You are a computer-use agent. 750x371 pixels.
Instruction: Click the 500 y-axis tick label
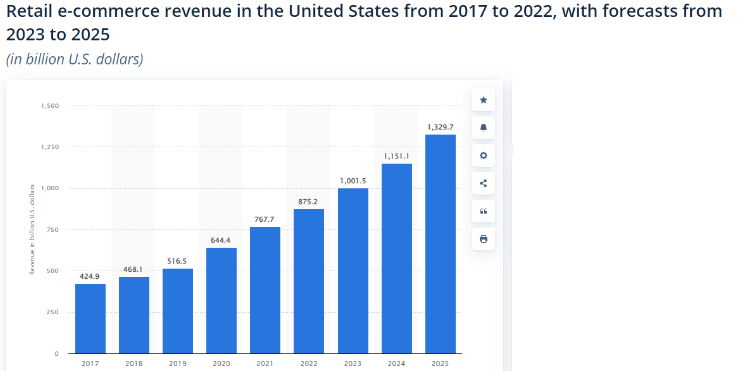point(53,271)
